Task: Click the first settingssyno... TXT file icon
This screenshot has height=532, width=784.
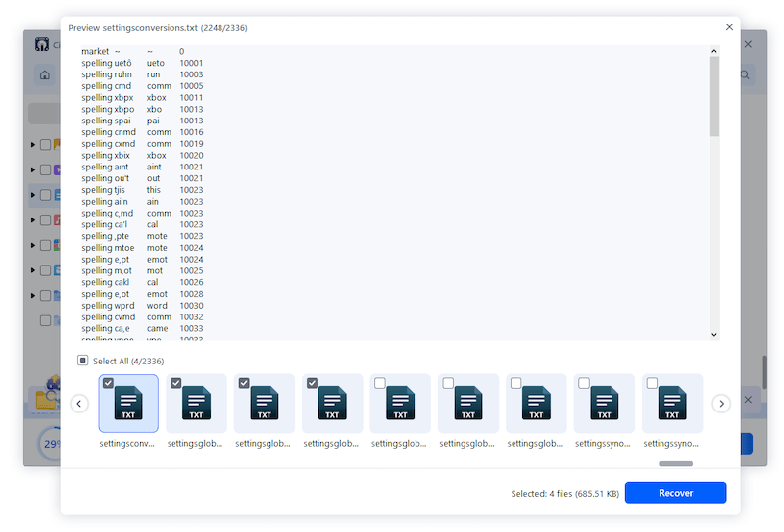Action: (604, 404)
